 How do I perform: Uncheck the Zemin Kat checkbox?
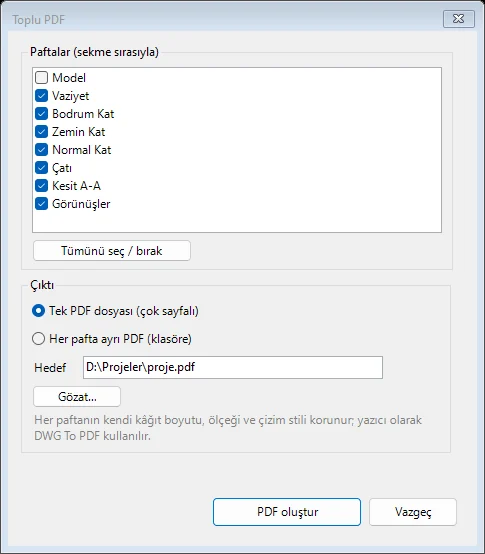41,132
